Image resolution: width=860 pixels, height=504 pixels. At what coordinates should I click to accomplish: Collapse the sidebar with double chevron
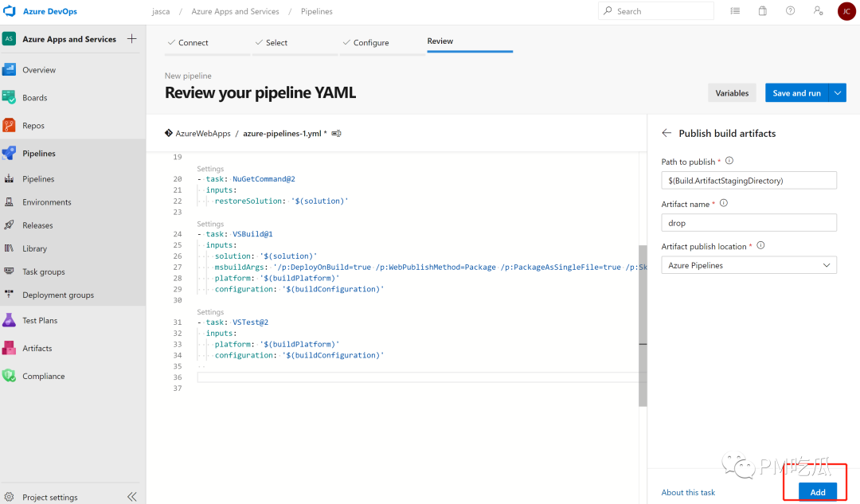(x=131, y=497)
